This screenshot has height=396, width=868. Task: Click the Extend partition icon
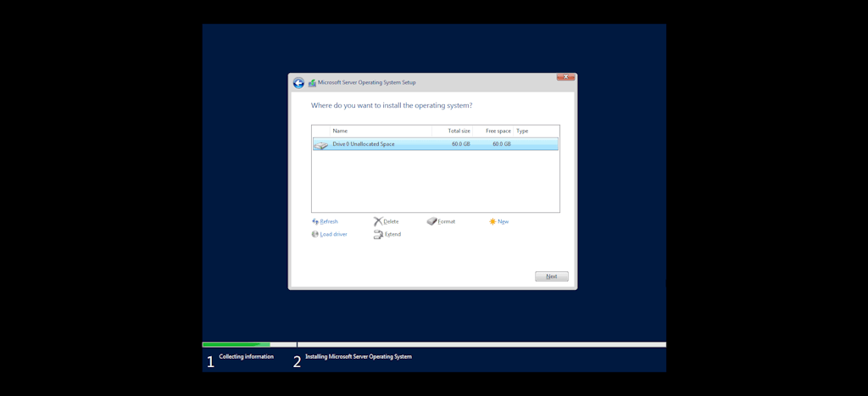click(x=378, y=234)
